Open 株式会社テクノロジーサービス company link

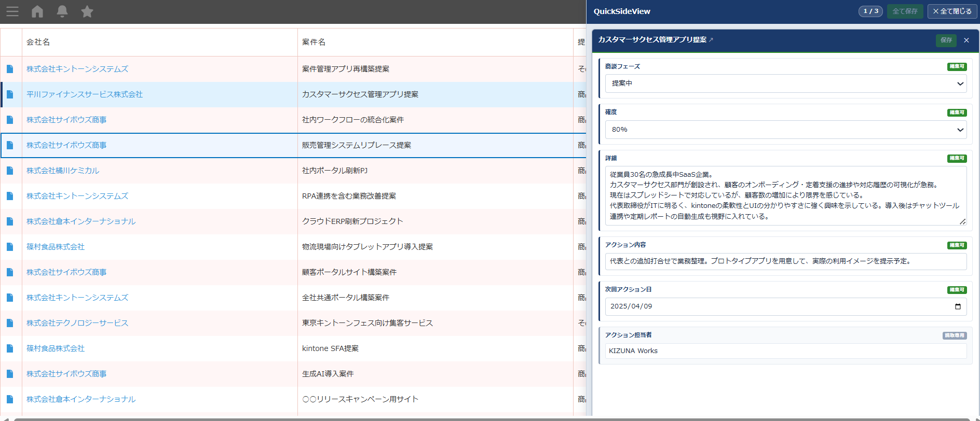[77, 323]
